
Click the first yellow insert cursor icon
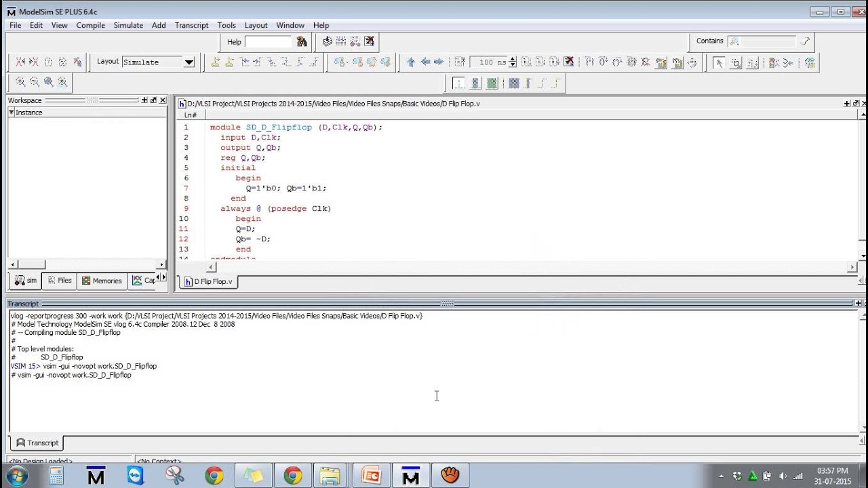pos(216,62)
